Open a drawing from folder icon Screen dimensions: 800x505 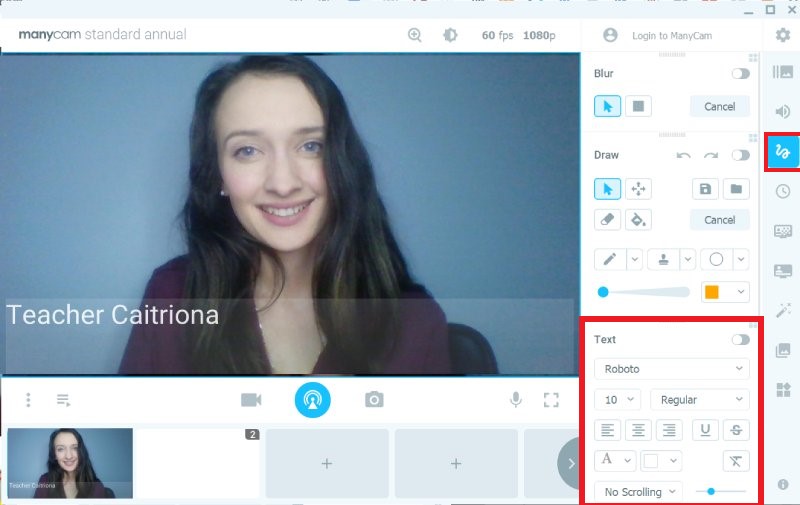[736, 189]
